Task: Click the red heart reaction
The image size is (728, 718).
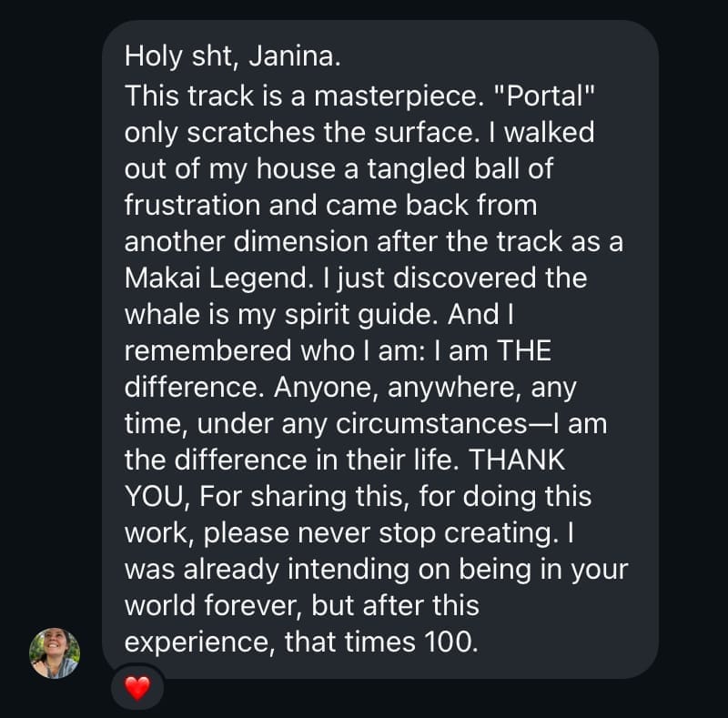Action: click(136, 689)
